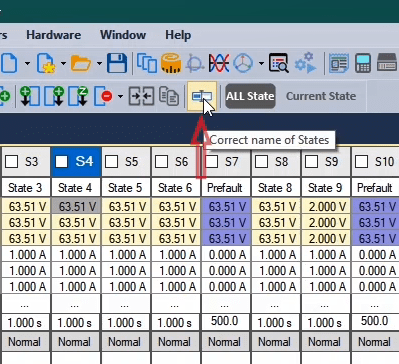Screen dimensions: 399x364
Task: Open the folder icon in toolbar
Action: (x=81, y=63)
